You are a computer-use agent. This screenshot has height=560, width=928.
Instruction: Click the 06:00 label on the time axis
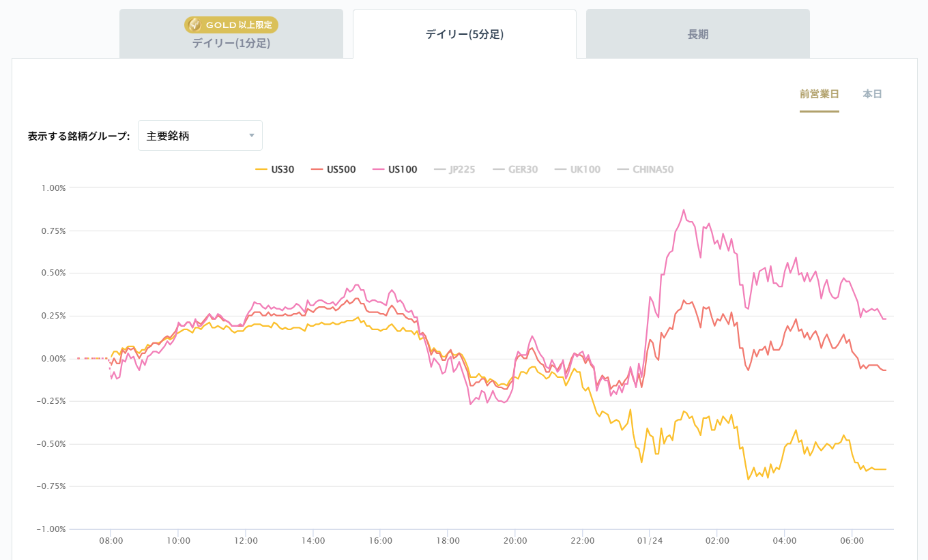[x=851, y=541]
